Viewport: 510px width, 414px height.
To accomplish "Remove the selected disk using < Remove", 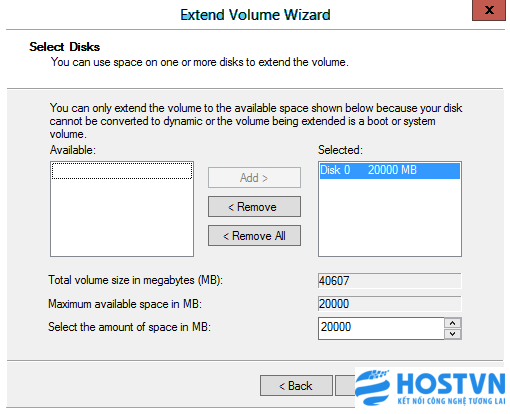I will 254,207.
